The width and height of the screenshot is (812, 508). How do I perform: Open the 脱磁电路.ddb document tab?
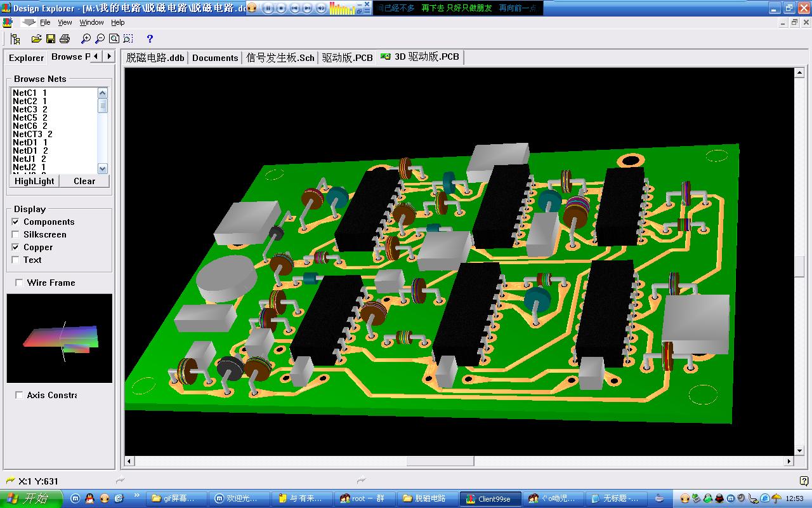pyautogui.click(x=155, y=58)
